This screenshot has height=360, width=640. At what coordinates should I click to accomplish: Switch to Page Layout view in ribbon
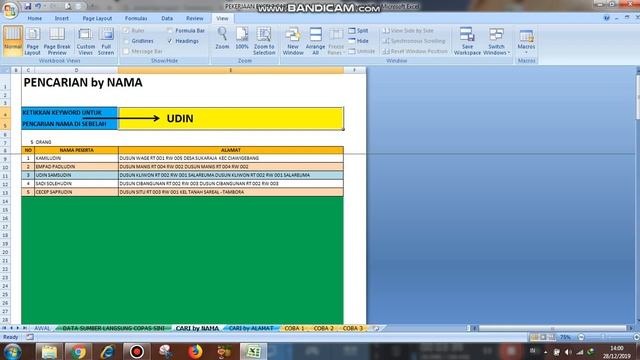tap(33, 41)
